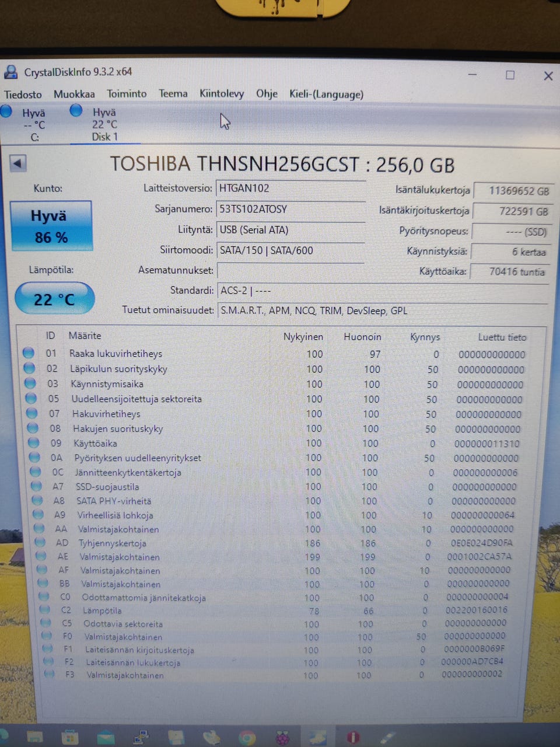Click status icon for Odottavia sektoreita
Viewport: 560px width, 747px height.
click(45, 623)
